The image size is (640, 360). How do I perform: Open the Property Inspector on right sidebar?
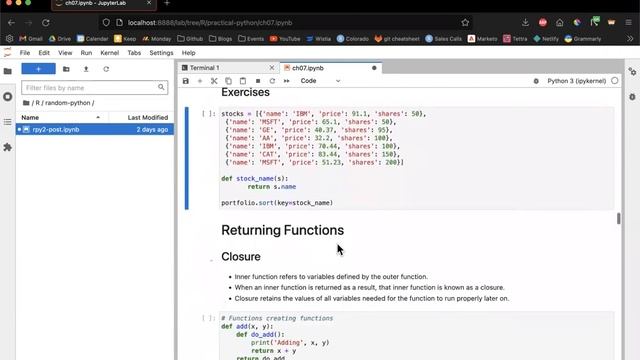tap(632, 71)
